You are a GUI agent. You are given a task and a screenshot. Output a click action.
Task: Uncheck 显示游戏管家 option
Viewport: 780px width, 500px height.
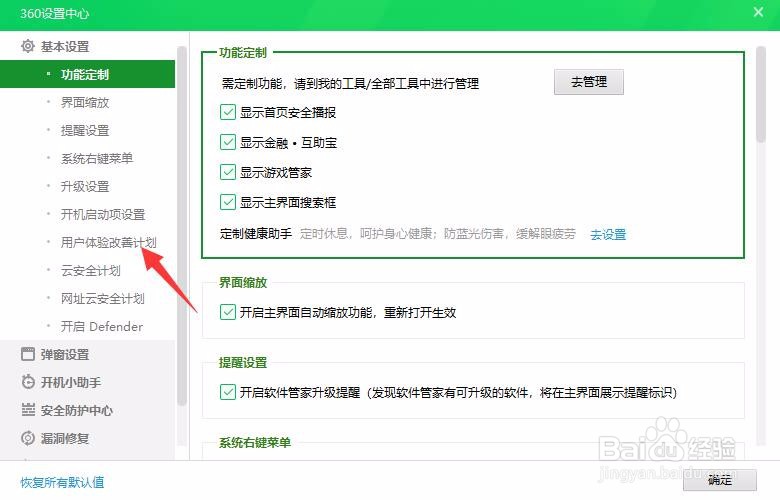[x=228, y=173]
